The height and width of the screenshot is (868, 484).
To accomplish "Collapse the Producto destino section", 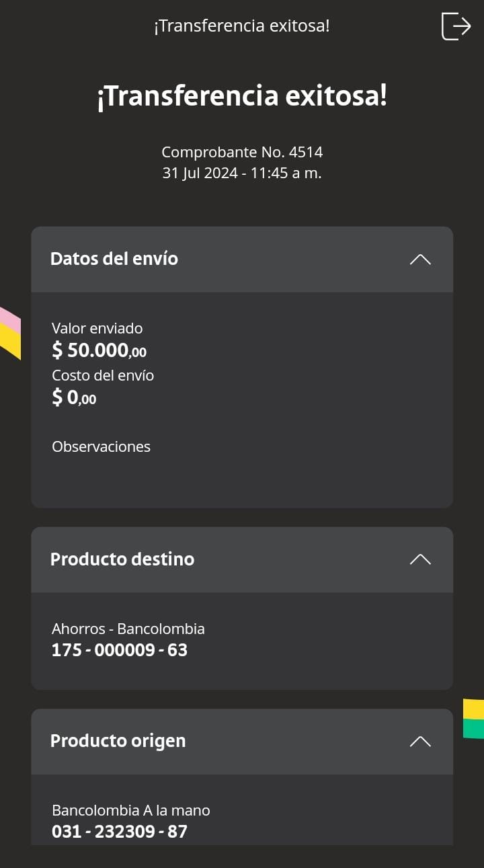I will pyautogui.click(x=420, y=559).
